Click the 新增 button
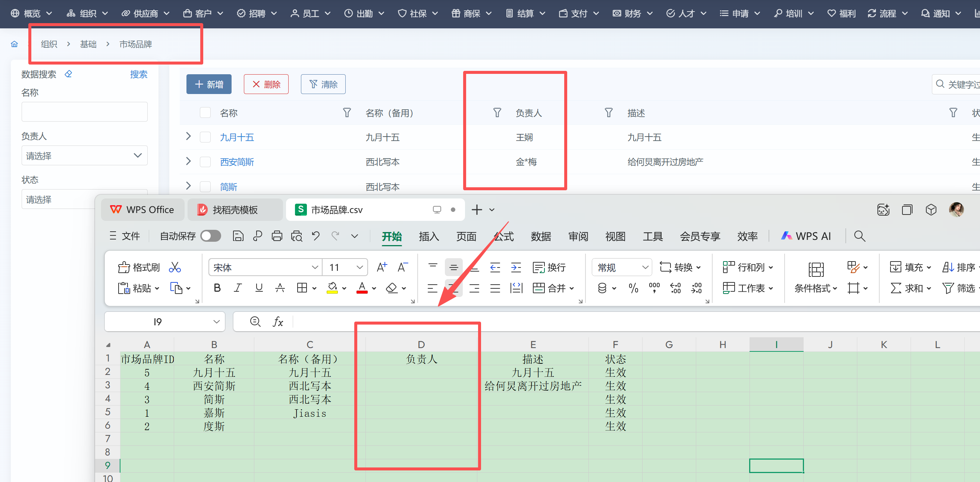The image size is (980, 482). point(209,84)
